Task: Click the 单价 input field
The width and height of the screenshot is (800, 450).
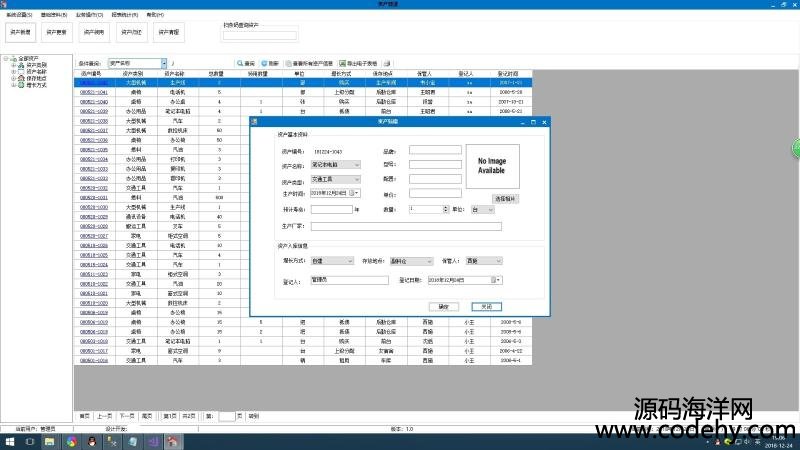Action: [x=435, y=193]
